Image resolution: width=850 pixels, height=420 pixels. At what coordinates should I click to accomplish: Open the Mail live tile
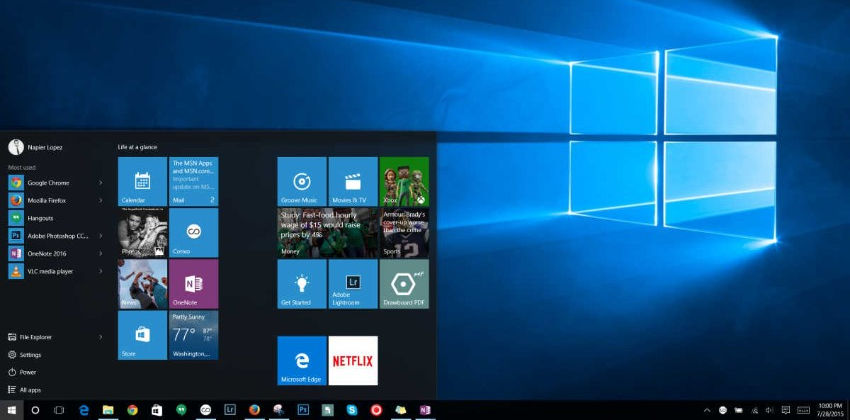click(194, 182)
